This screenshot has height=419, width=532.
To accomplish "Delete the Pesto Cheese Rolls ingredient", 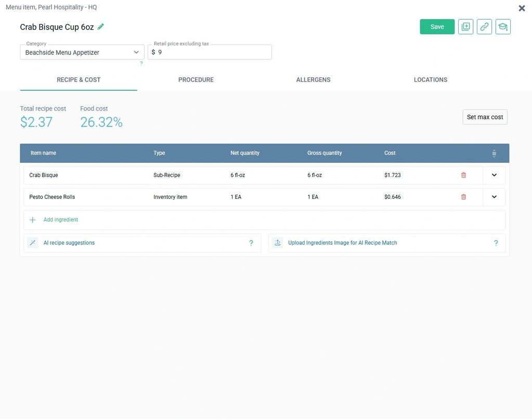I will click(463, 197).
